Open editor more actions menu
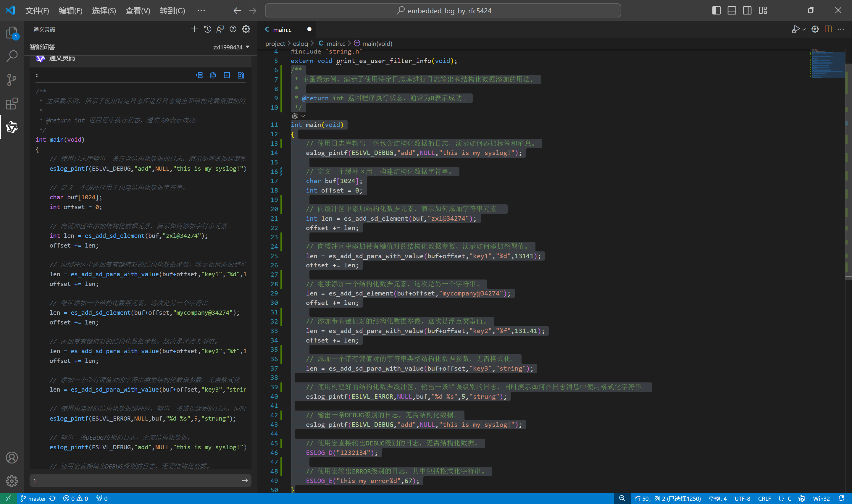This screenshot has height=504, width=852. tap(841, 29)
